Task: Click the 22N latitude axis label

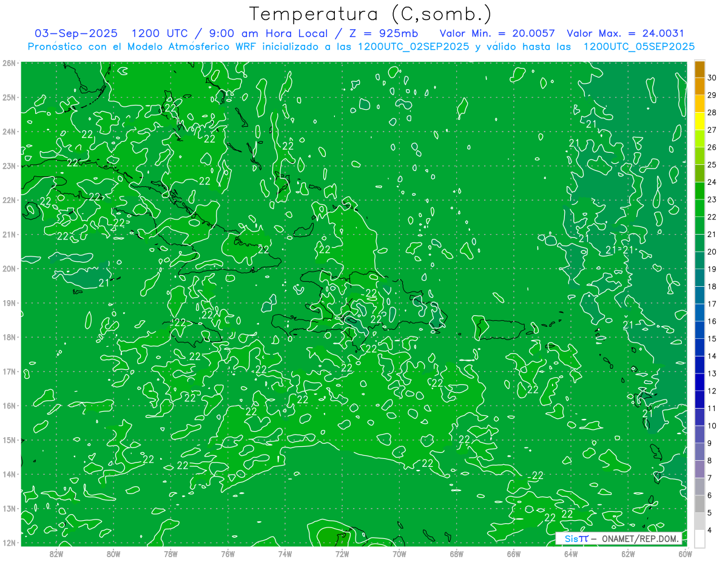Action: click(9, 200)
